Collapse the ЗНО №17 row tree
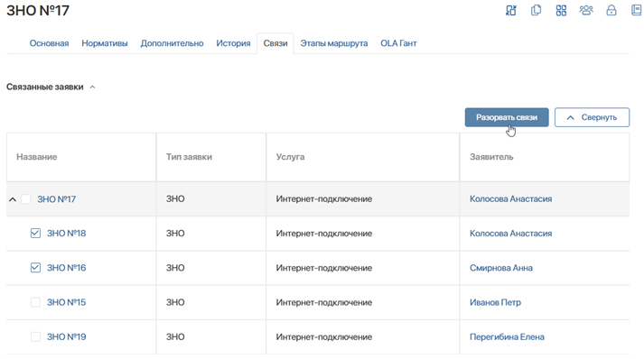The width and height of the screenshot is (644, 359). coord(13,199)
